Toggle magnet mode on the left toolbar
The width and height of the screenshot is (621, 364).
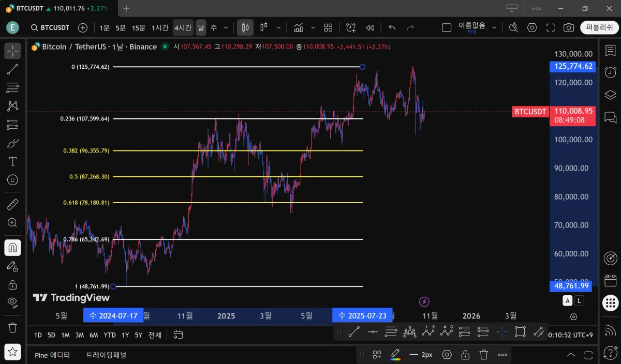pos(12,248)
